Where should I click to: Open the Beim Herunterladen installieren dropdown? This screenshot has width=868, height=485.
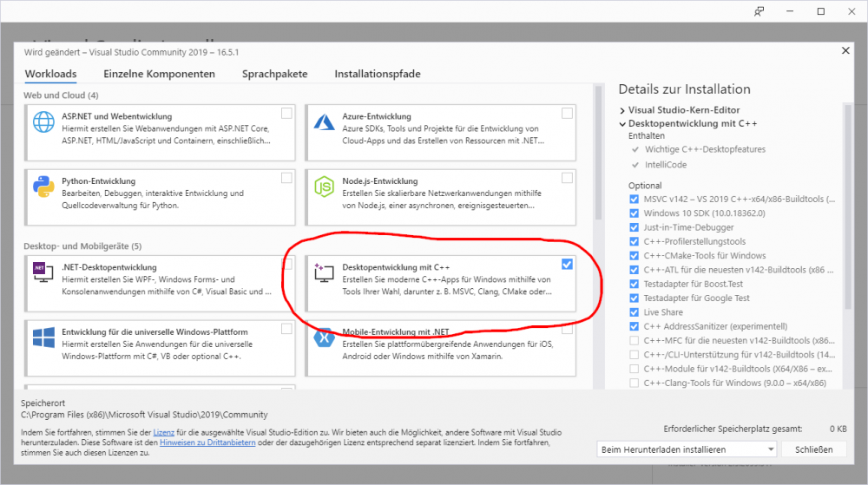687,449
